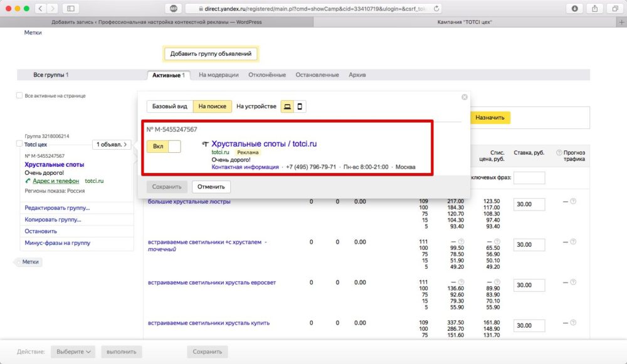The width and height of the screenshot is (627, 364).
Task: Check Все активные на странице checkbox
Action: (x=19, y=95)
